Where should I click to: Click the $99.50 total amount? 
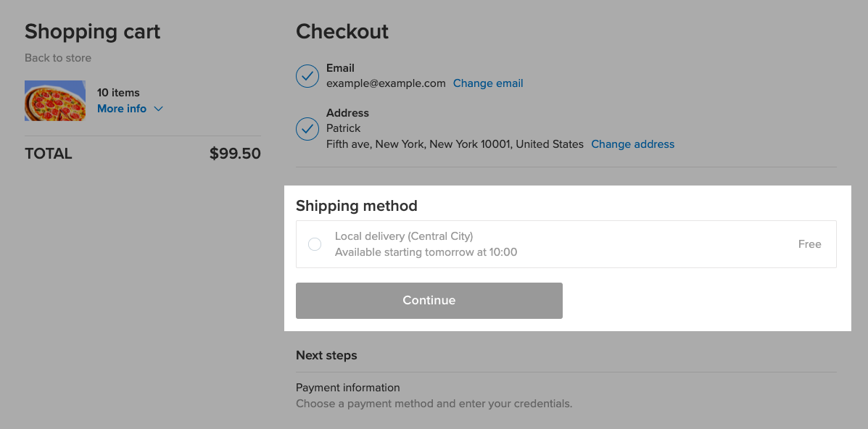[x=235, y=154]
